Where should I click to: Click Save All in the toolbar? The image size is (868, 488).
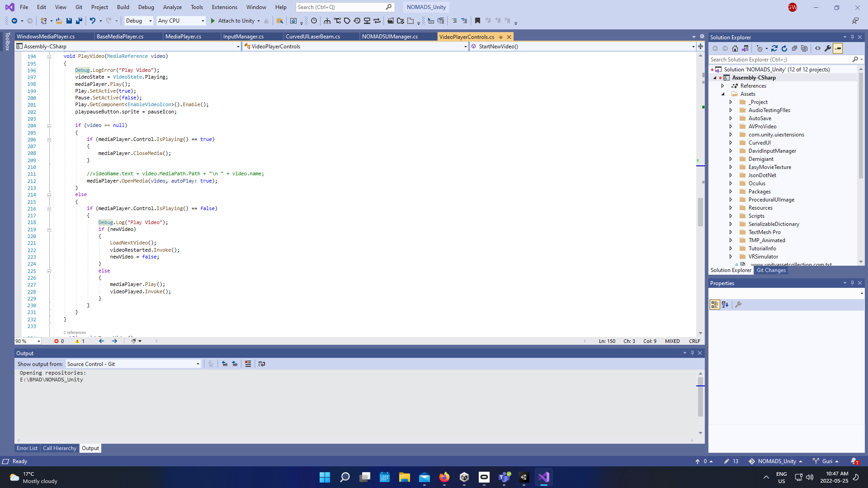(79, 21)
